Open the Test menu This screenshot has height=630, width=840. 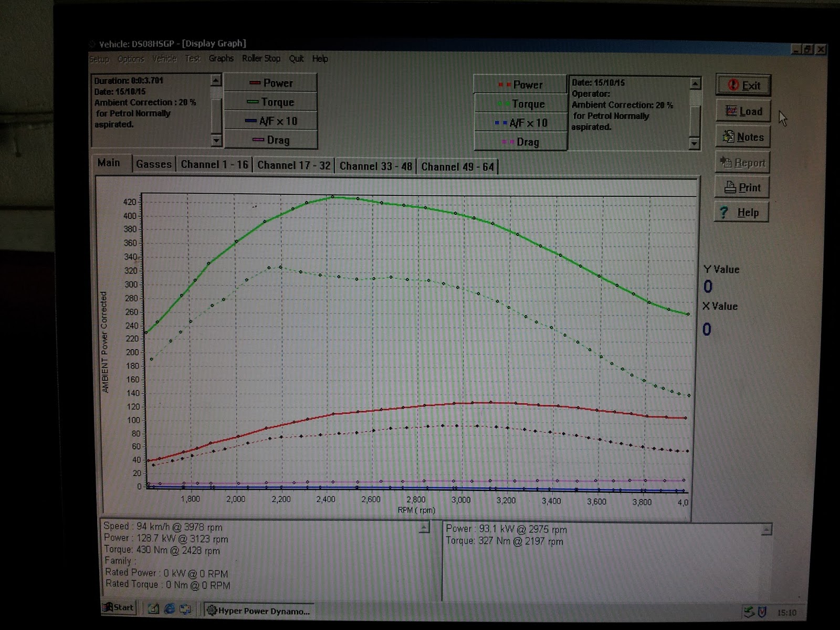coord(192,58)
